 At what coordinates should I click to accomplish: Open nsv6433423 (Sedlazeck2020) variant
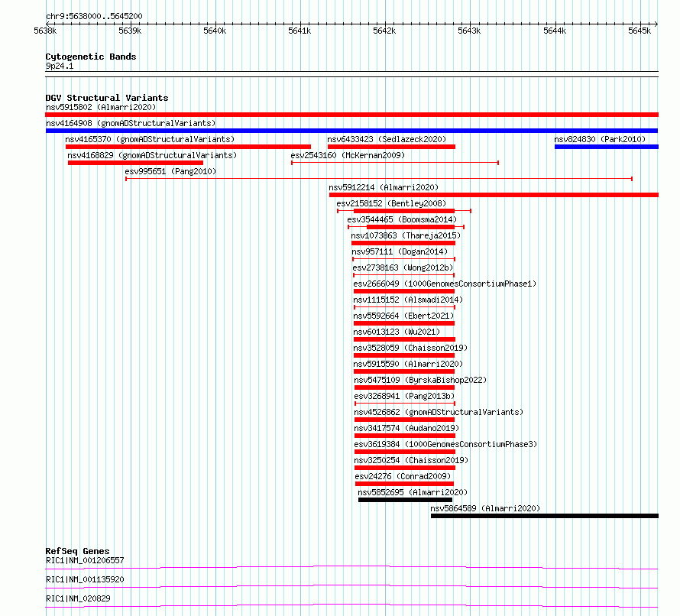387,139
